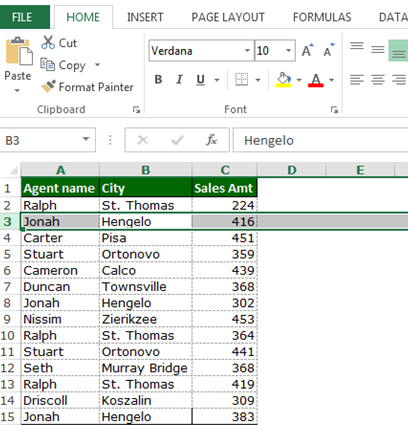Open the Verdana font name dropdown
Viewport: 408px width, 425px height.
[247, 51]
